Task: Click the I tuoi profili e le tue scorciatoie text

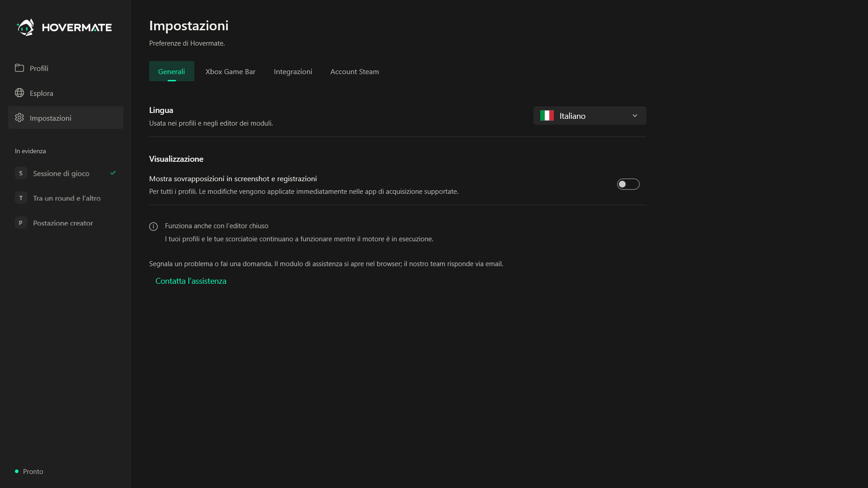Action: pos(299,239)
